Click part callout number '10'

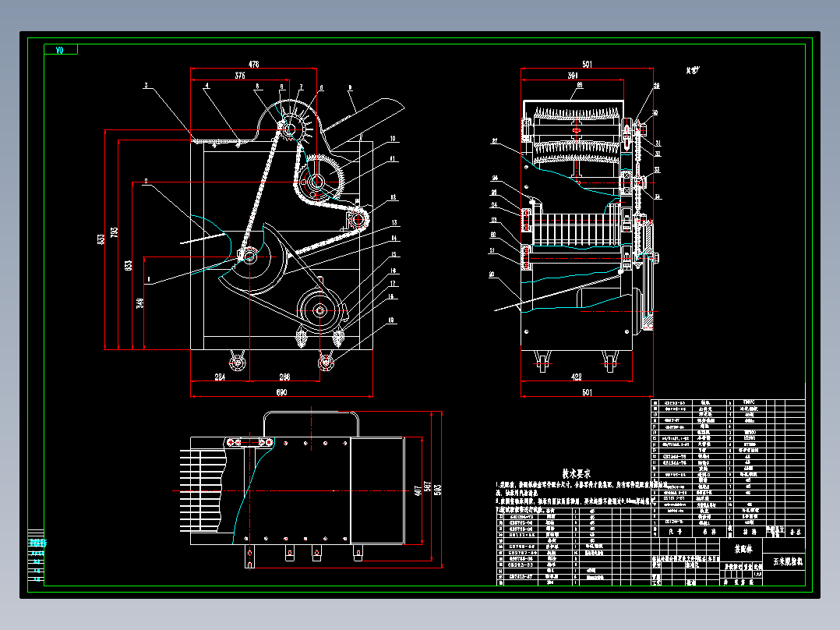pos(393,139)
